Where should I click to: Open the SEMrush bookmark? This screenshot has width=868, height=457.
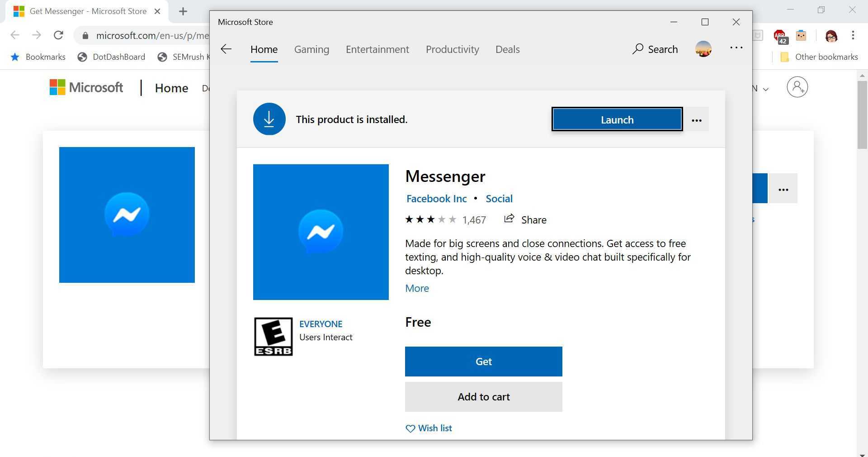[183, 57]
